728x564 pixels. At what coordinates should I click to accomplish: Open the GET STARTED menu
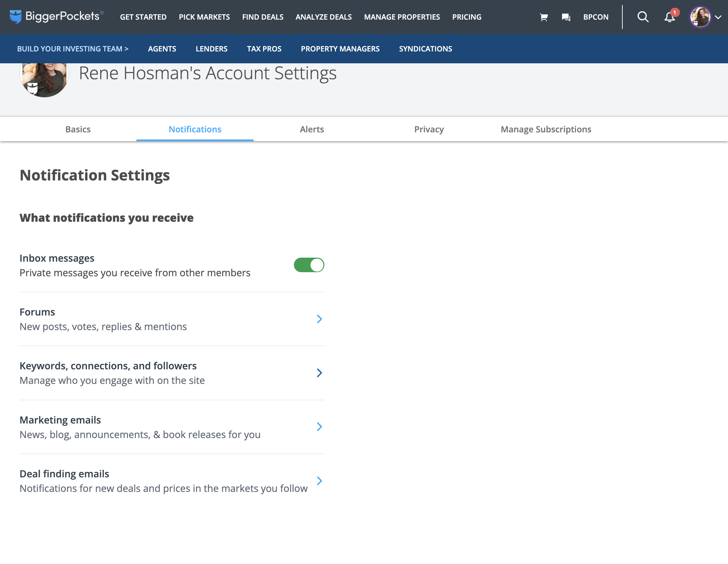pyautogui.click(x=143, y=17)
